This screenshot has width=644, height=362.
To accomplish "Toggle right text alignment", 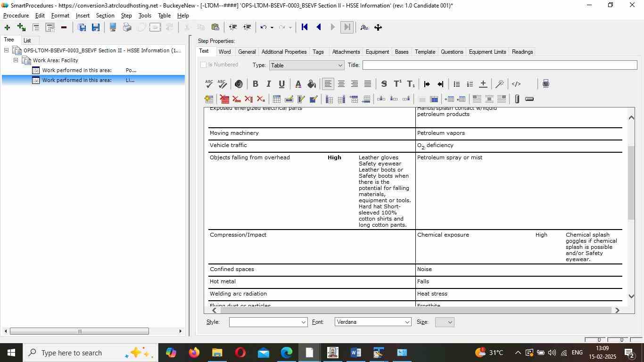I will pos(355,84).
